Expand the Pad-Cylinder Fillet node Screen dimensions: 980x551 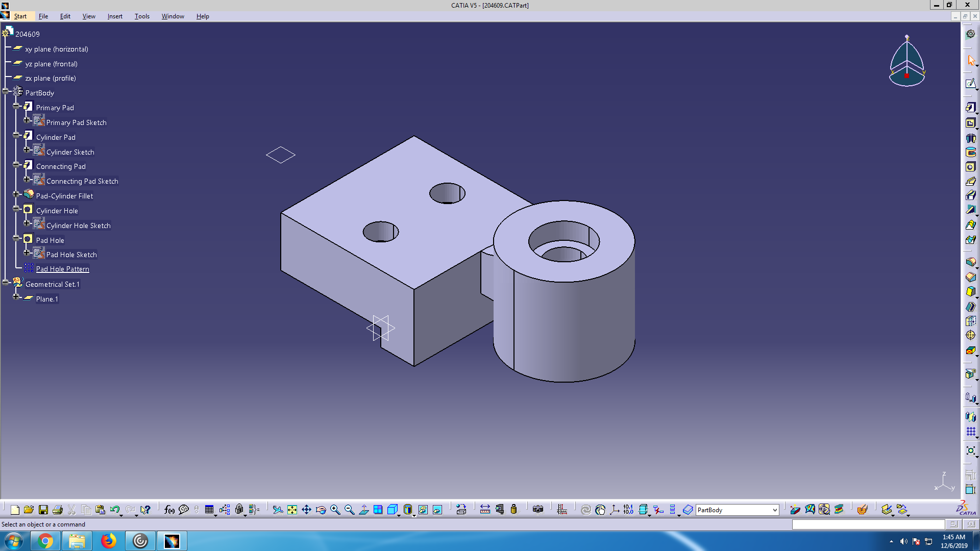click(16, 194)
